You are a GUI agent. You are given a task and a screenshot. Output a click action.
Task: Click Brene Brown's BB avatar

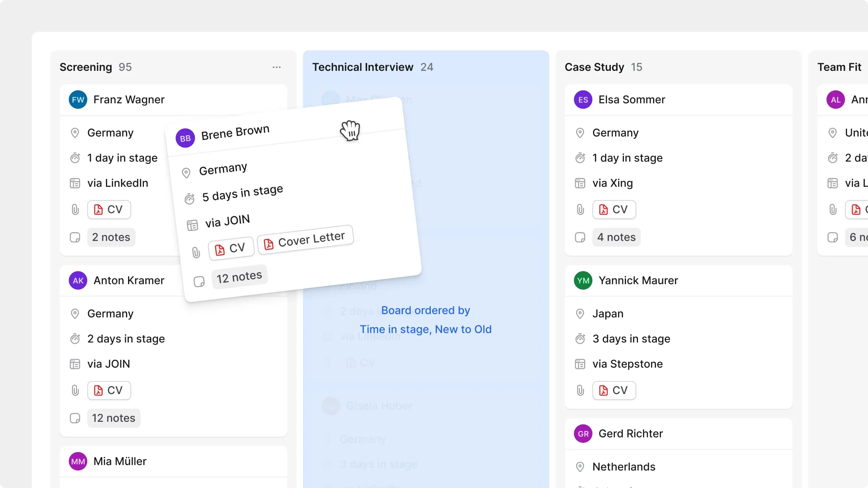pyautogui.click(x=185, y=138)
